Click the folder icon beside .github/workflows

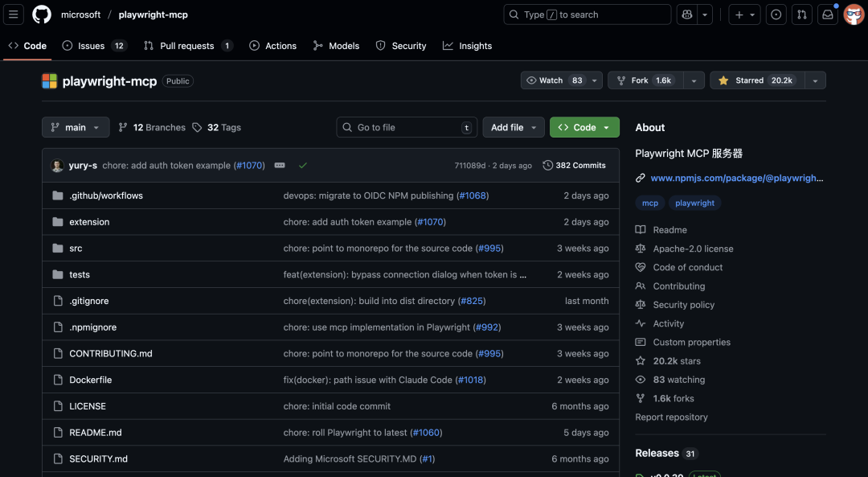[x=58, y=195]
